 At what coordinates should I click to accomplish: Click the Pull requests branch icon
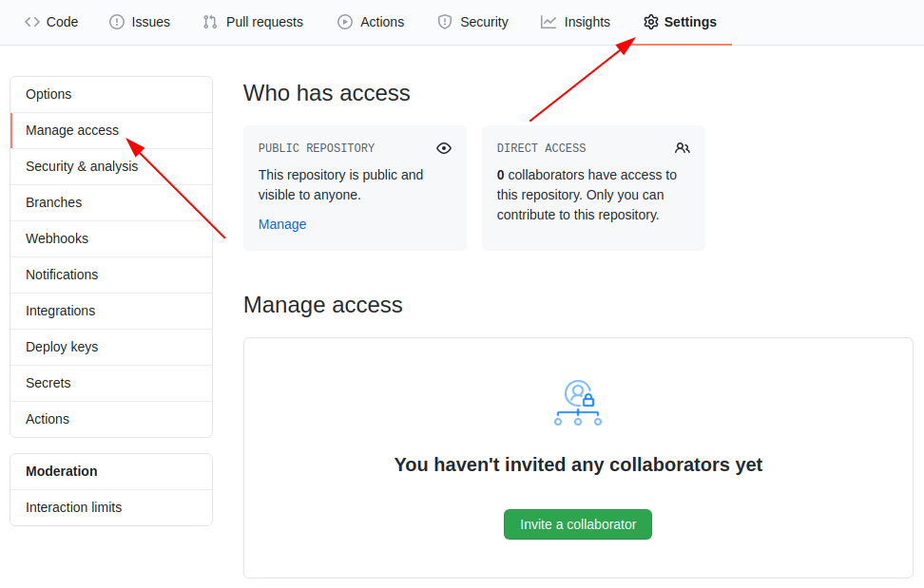click(x=210, y=22)
